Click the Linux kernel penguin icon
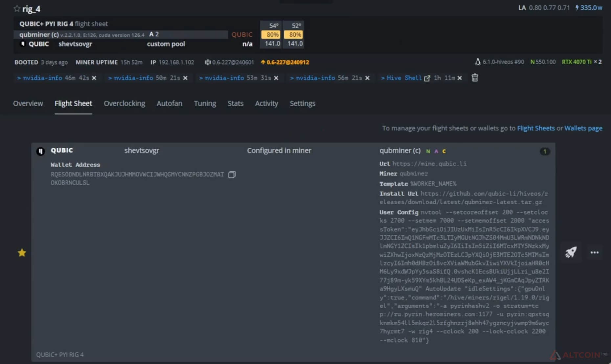 pyautogui.click(x=478, y=62)
